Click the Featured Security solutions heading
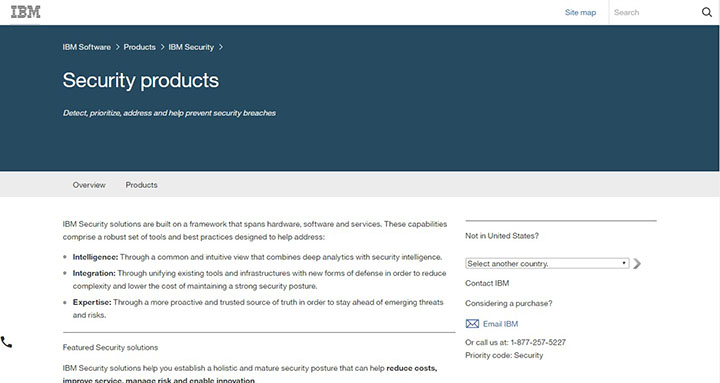The height and width of the screenshot is (383, 720). (110, 348)
